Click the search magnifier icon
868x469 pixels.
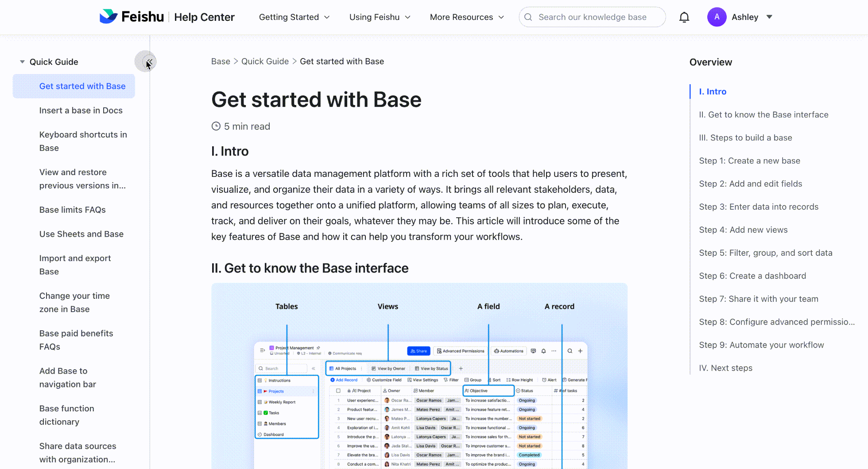click(528, 17)
